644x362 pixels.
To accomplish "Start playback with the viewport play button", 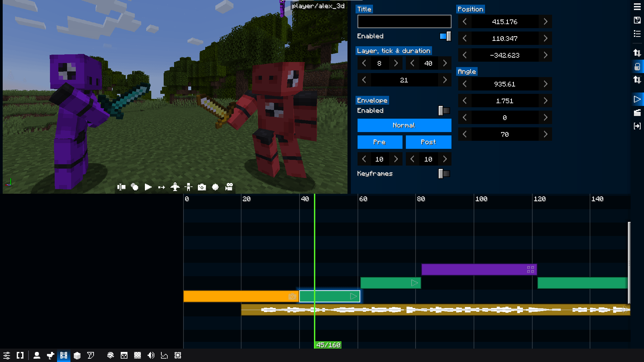I will click(148, 187).
